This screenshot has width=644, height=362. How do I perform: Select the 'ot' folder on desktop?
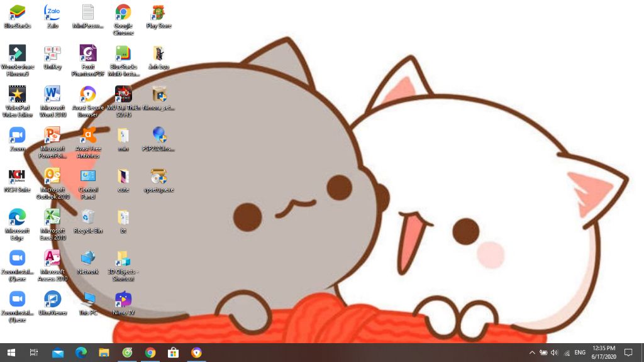[123, 222]
